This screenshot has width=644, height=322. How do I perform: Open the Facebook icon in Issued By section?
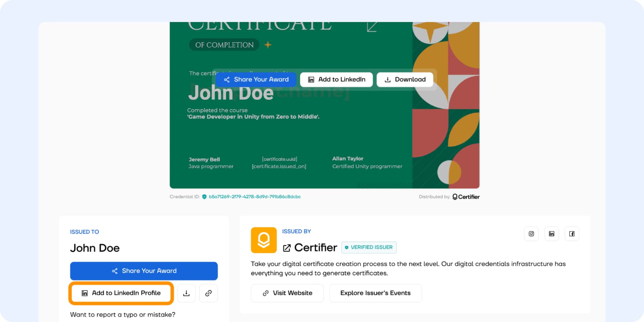(572, 233)
